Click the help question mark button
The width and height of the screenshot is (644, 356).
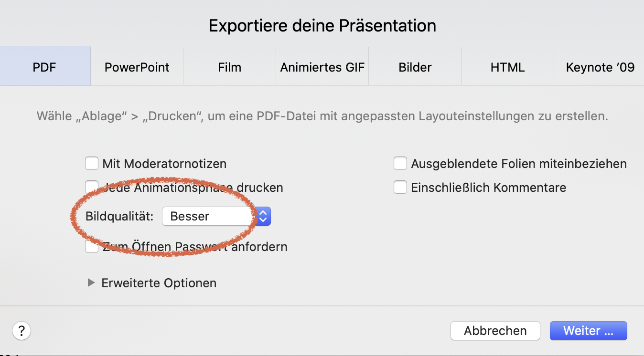click(21, 330)
